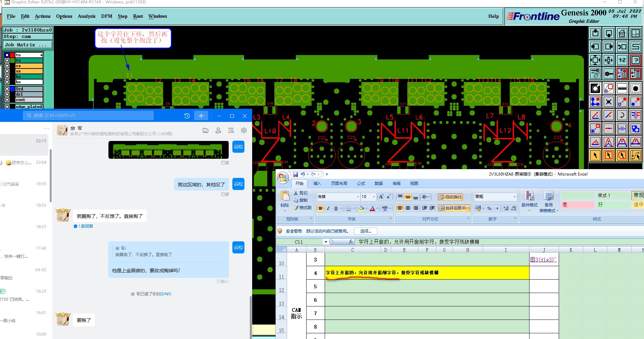Click the pan up icon in Genesis toolbar
This screenshot has width=644, height=339.
coord(595,33)
